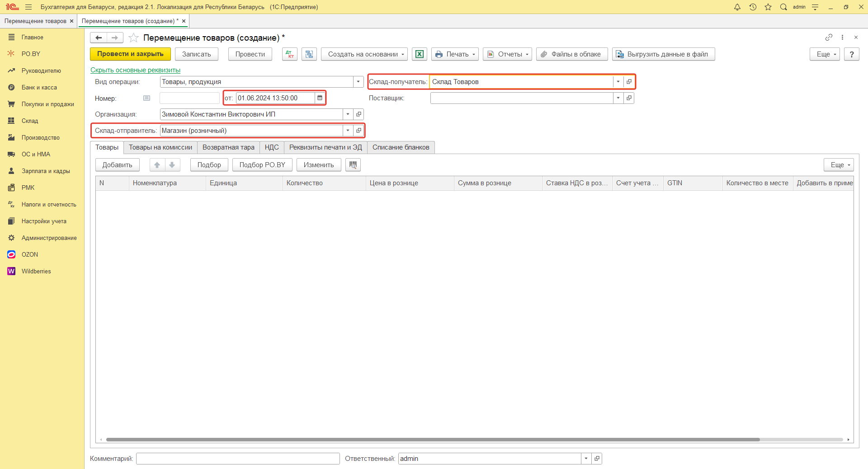Viewport: 868px width, 469px height.
Task: Click into Номер input field
Action: (x=189, y=98)
